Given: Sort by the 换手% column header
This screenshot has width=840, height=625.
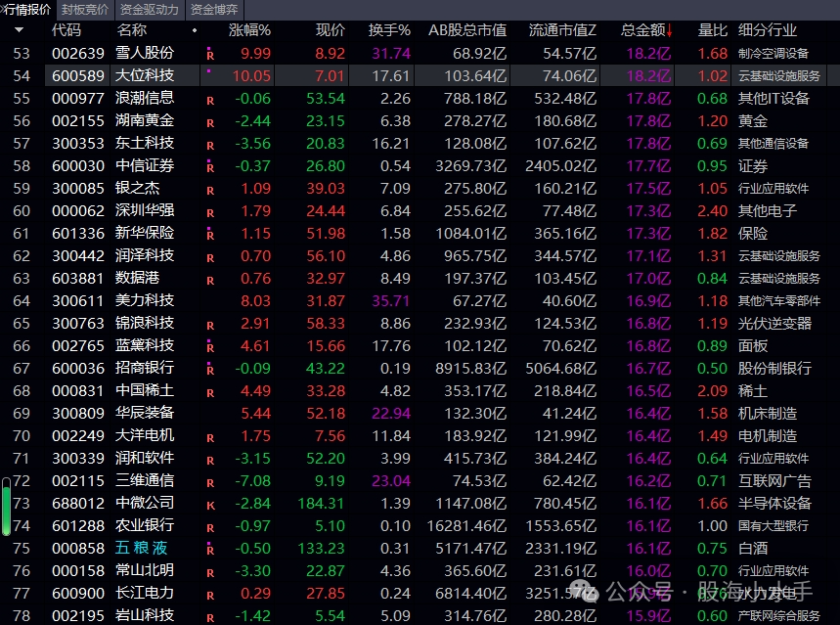Looking at the screenshot, I should tap(389, 30).
